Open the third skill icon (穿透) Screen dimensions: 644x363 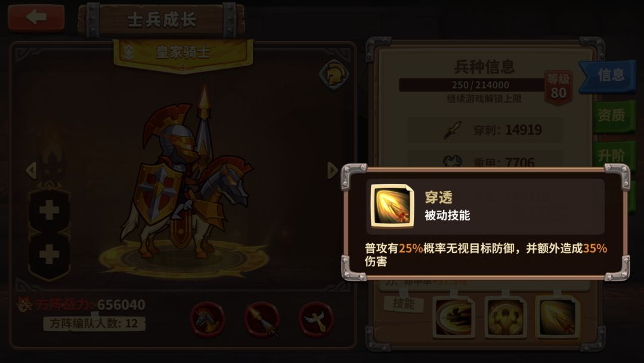coord(557,317)
